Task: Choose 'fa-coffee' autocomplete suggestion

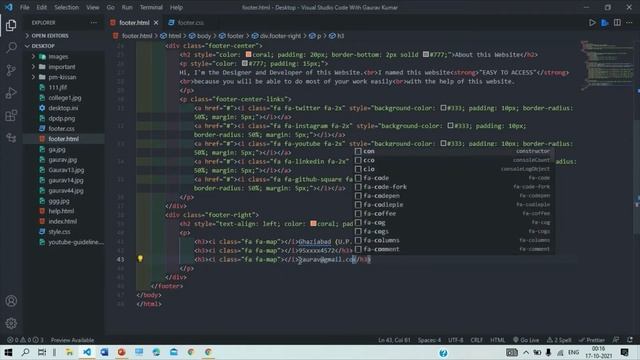Action: pyautogui.click(x=453, y=213)
